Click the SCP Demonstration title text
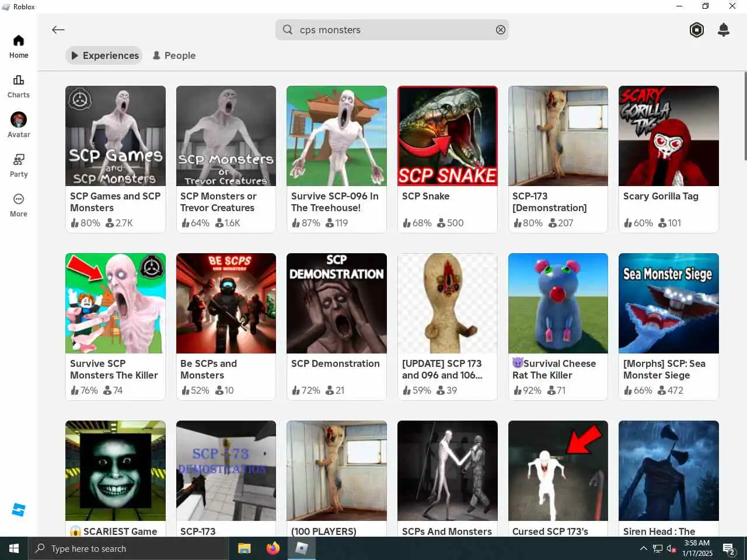Viewport: 747px width, 560px height. click(336, 363)
